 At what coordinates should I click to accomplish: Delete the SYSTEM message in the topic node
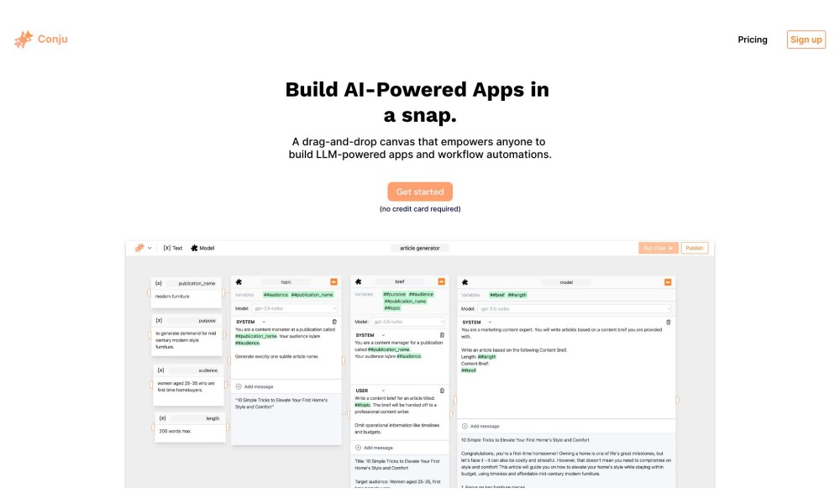334,322
